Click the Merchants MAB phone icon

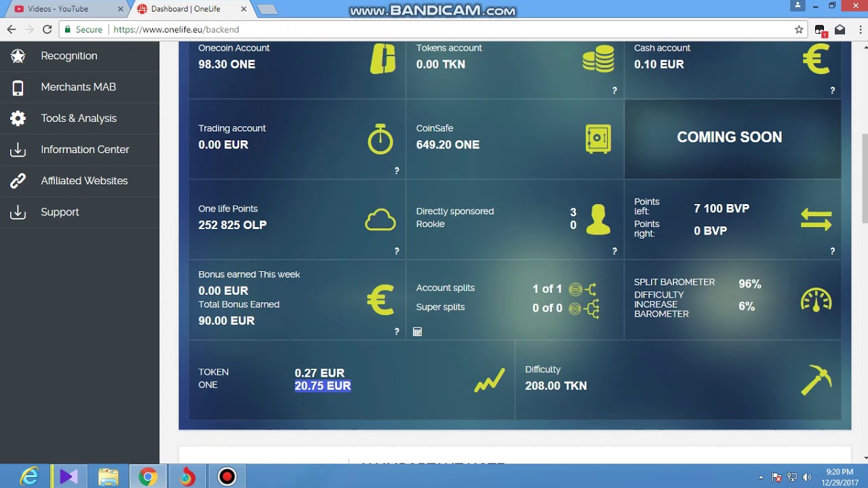[18, 87]
